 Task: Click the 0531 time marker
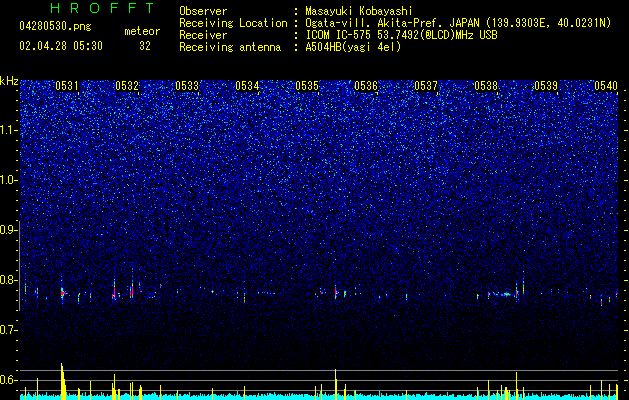[67, 86]
